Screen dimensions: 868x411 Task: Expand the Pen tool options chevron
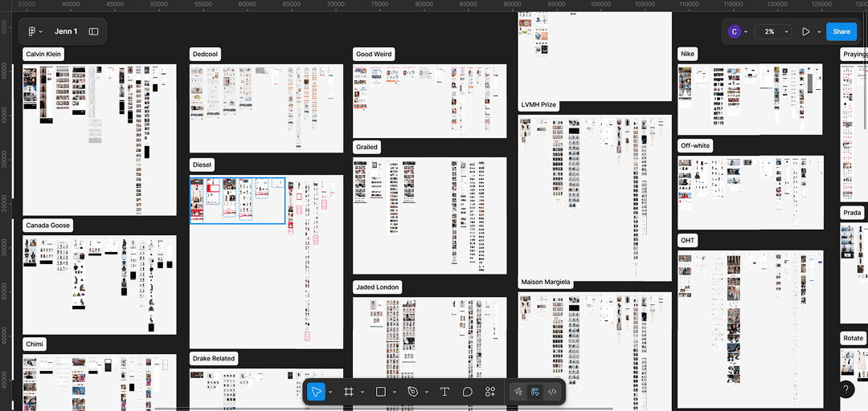(427, 392)
